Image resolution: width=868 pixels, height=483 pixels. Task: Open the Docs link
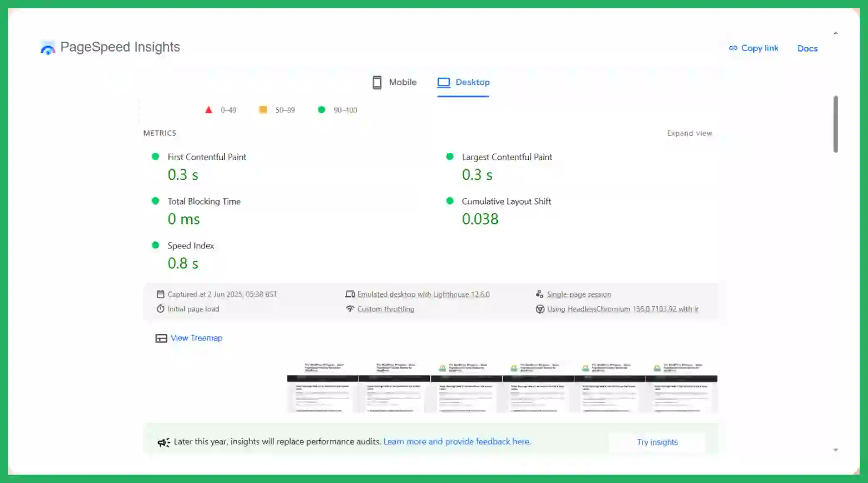[x=807, y=49]
